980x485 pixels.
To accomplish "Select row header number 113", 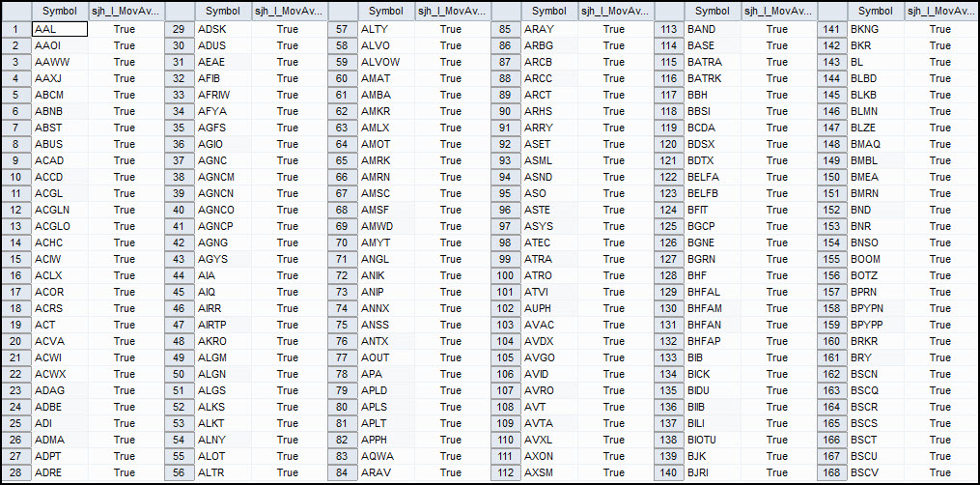I will click(x=669, y=29).
